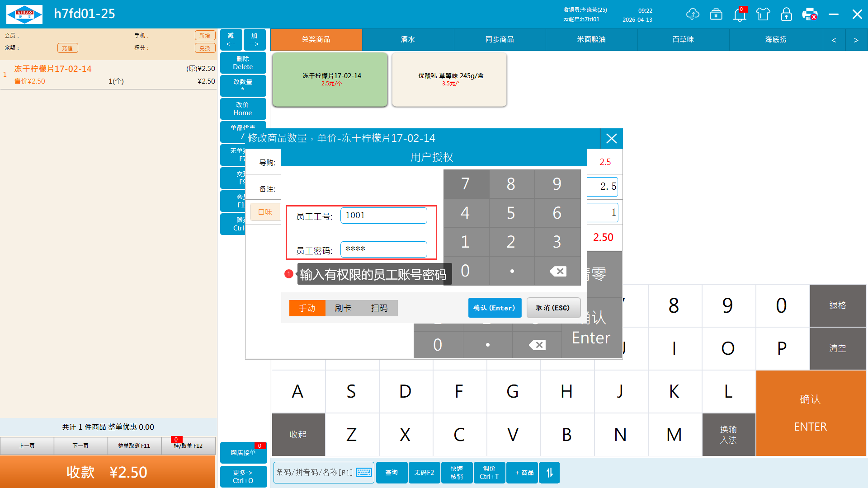Click the keyboard icon in search box
The width and height of the screenshot is (868, 488).
(x=364, y=473)
